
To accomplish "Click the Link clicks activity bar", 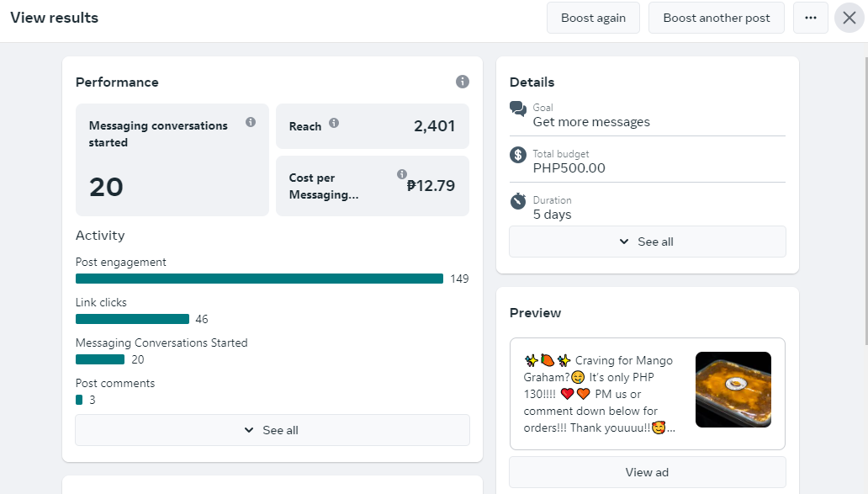I will click(x=132, y=319).
